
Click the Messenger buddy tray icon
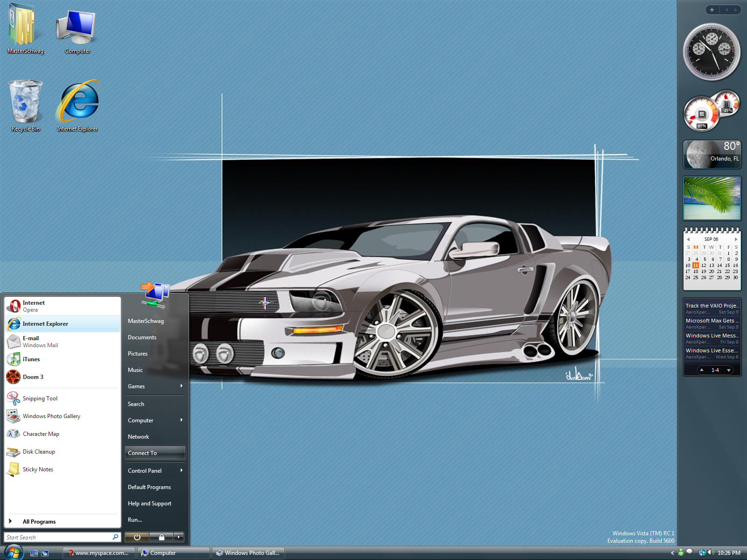[x=681, y=553]
